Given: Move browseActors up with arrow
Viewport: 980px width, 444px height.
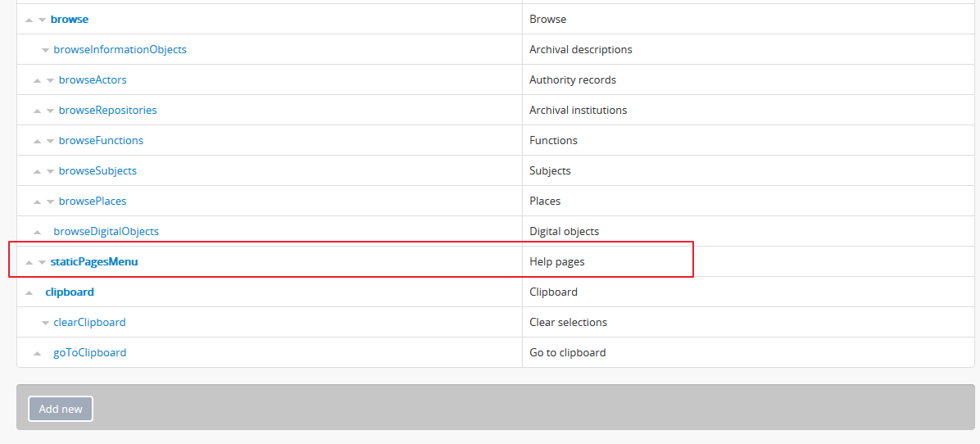Looking at the screenshot, I should coord(37,80).
